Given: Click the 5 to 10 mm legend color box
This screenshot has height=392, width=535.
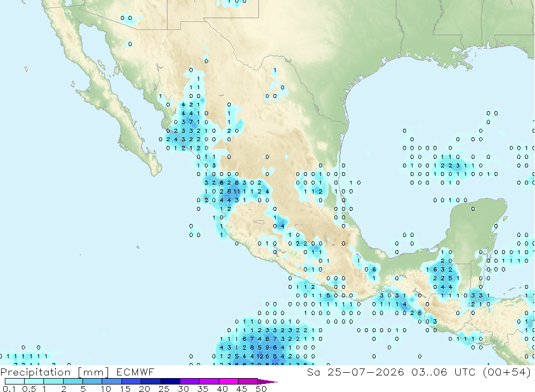Looking at the screenshot, I should pos(93,381).
